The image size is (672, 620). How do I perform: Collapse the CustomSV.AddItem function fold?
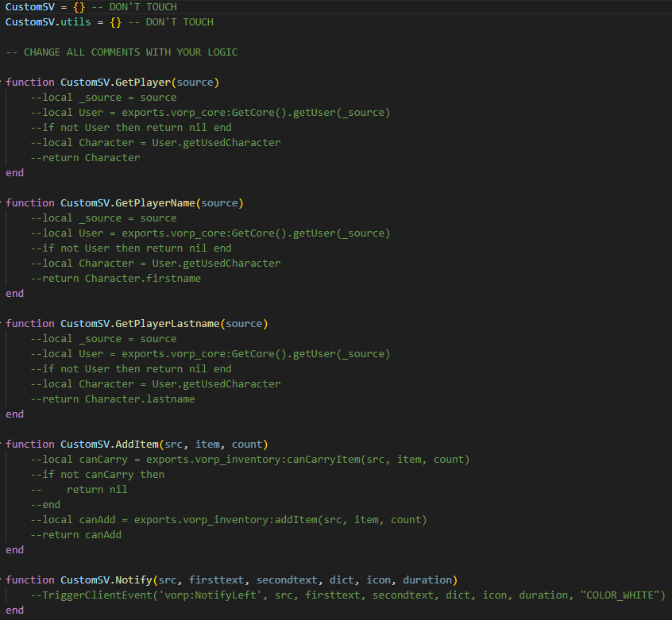[2, 445]
